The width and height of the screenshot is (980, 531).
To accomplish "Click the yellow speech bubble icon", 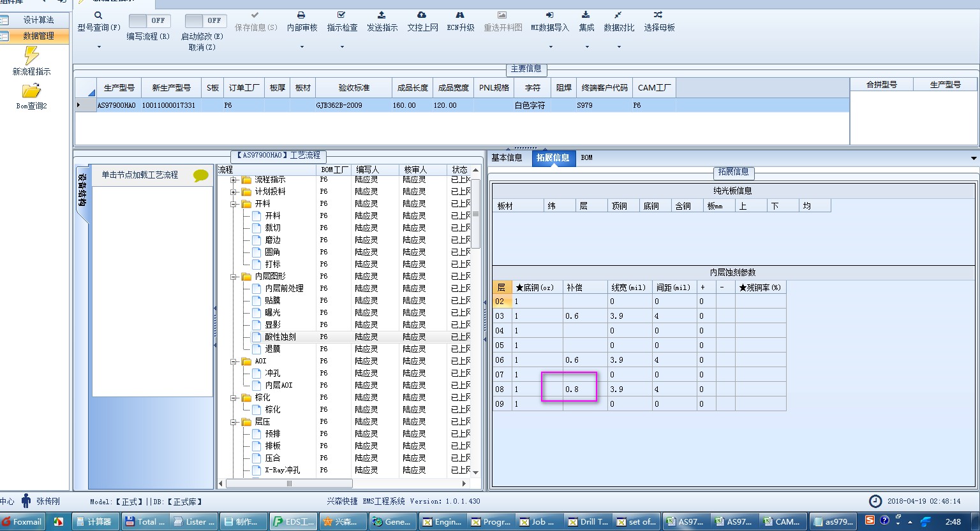I will pos(201,175).
